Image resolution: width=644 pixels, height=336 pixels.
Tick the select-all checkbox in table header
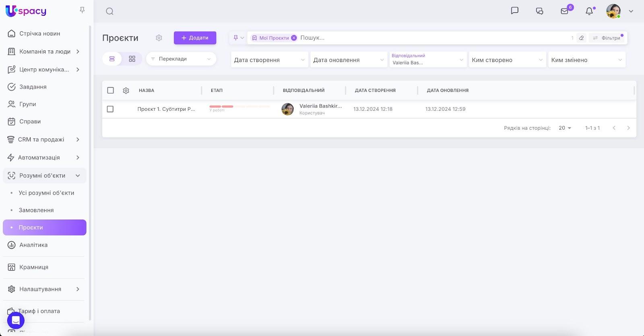111,90
